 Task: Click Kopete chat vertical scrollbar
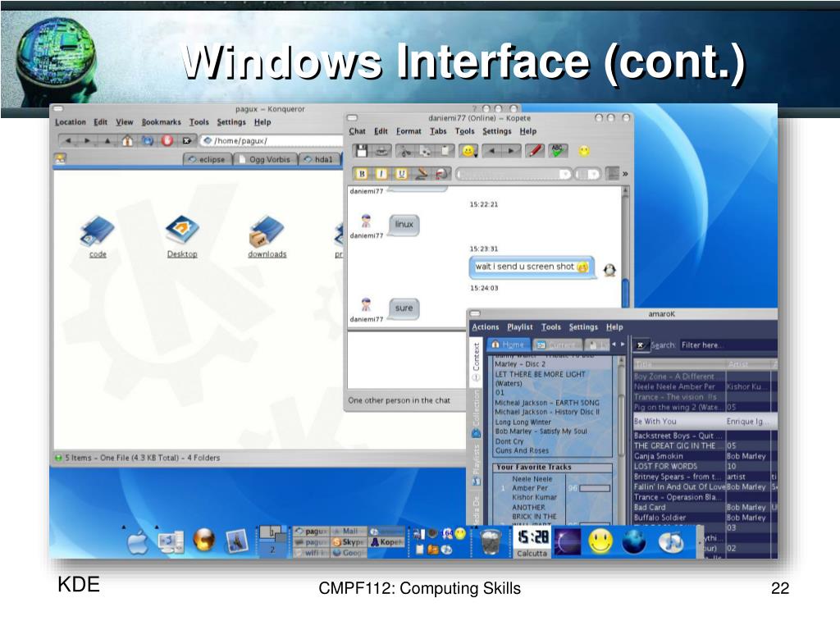(624, 246)
